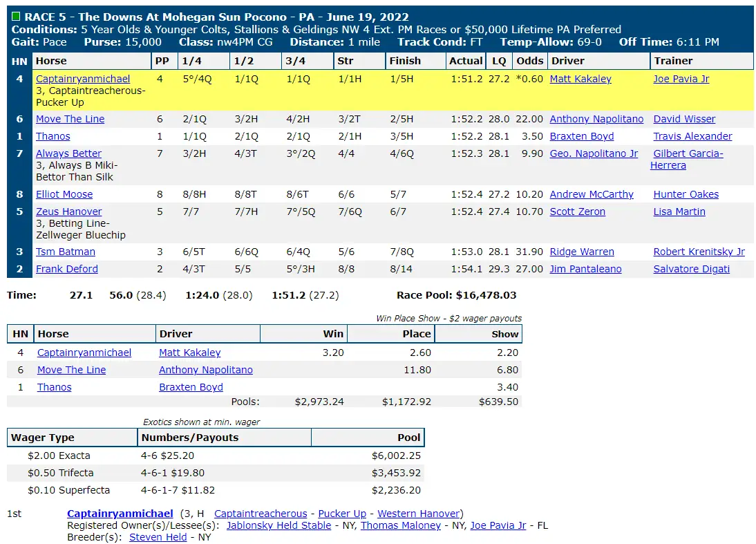This screenshot has height=544, width=756.
Task: Open Anthony Napolitano link in payouts table
Action: click(206, 370)
